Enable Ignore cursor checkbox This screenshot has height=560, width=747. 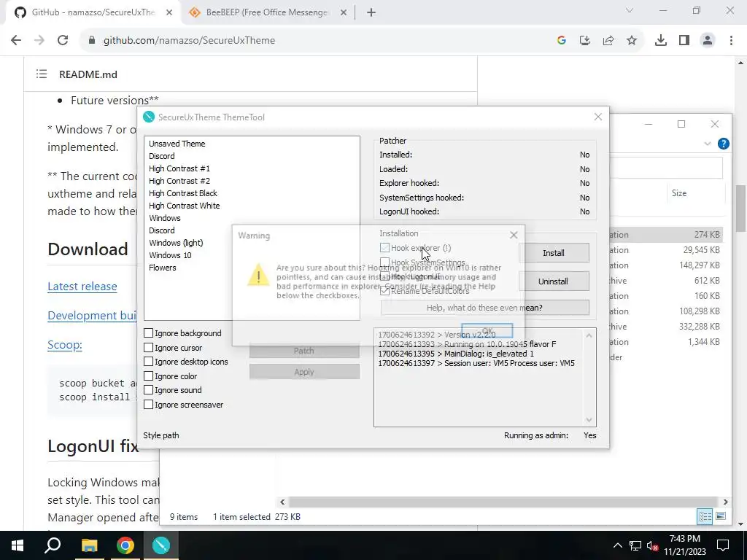pyautogui.click(x=148, y=348)
